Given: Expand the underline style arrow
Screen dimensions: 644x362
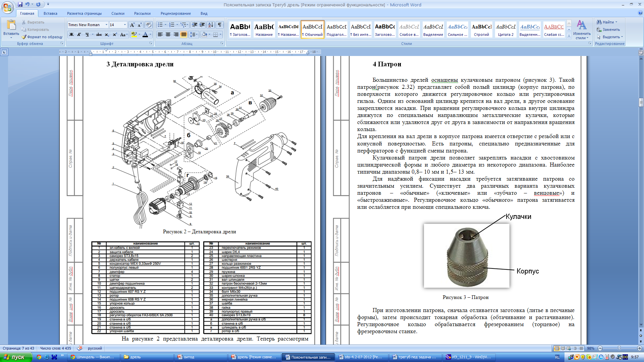Looking at the screenshot, I should [x=92, y=35].
